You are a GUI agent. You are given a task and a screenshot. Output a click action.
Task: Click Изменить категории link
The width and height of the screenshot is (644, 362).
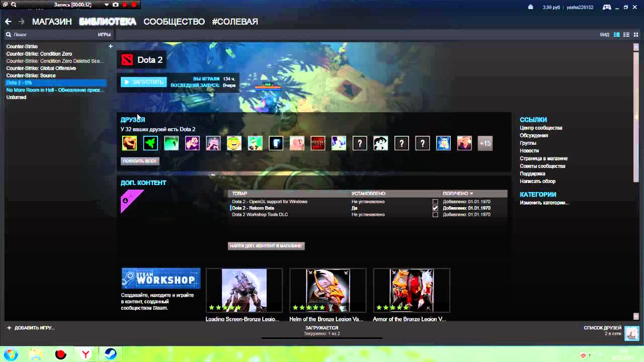click(x=544, y=203)
